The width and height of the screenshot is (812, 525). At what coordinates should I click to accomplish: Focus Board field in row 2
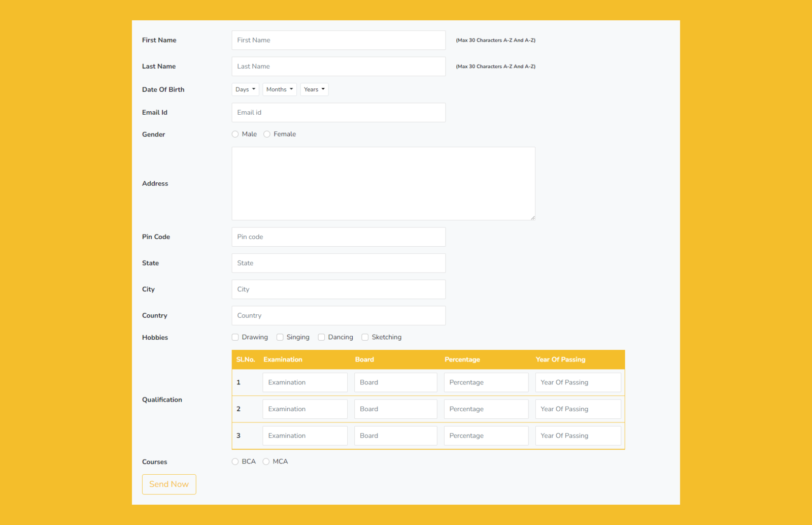pyautogui.click(x=396, y=409)
